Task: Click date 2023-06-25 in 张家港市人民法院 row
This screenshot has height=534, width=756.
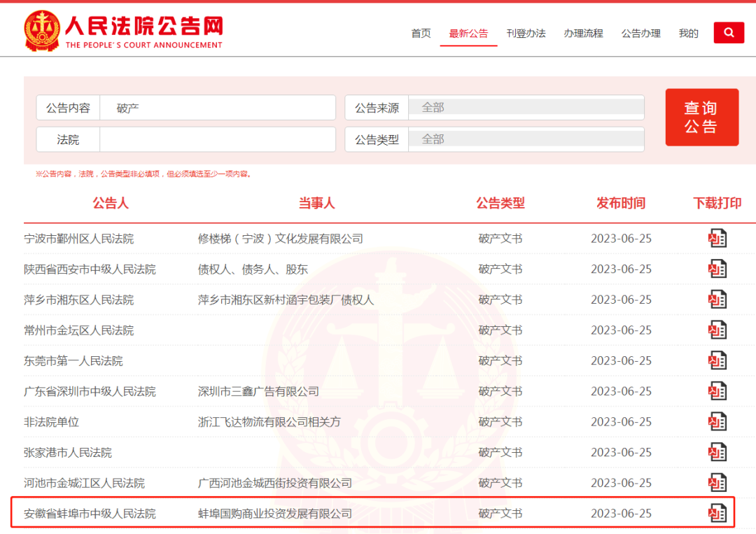Action: (x=621, y=453)
